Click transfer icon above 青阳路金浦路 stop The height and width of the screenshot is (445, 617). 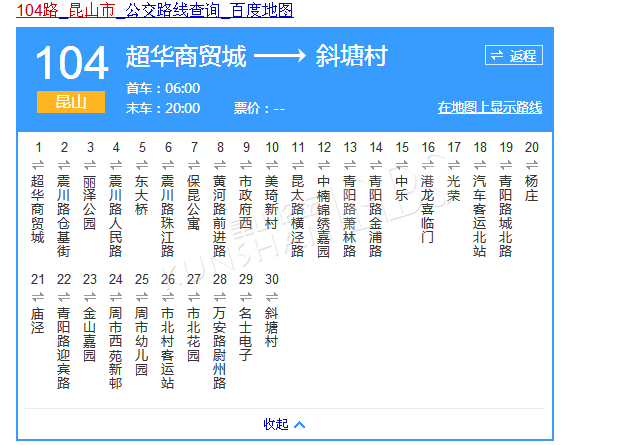coord(375,164)
